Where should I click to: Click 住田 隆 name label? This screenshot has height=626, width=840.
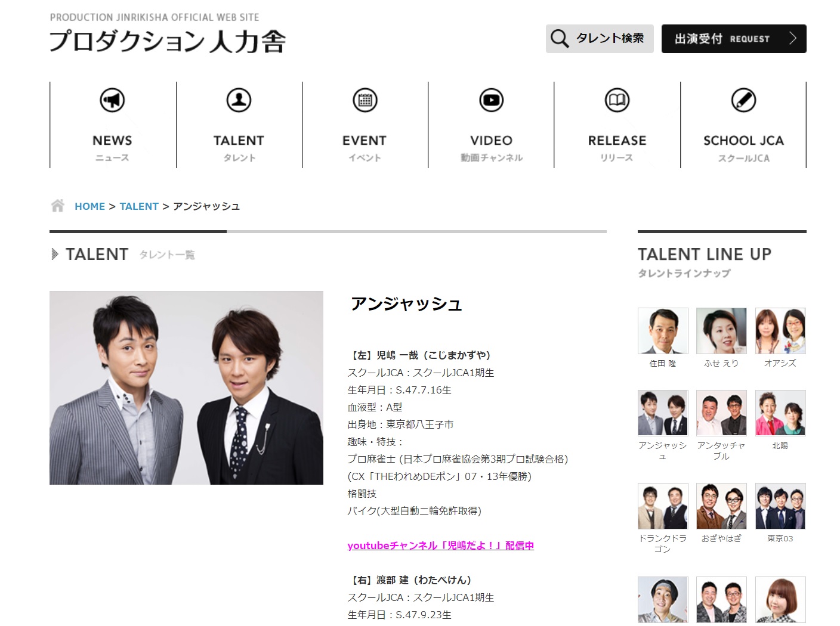[x=663, y=363]
